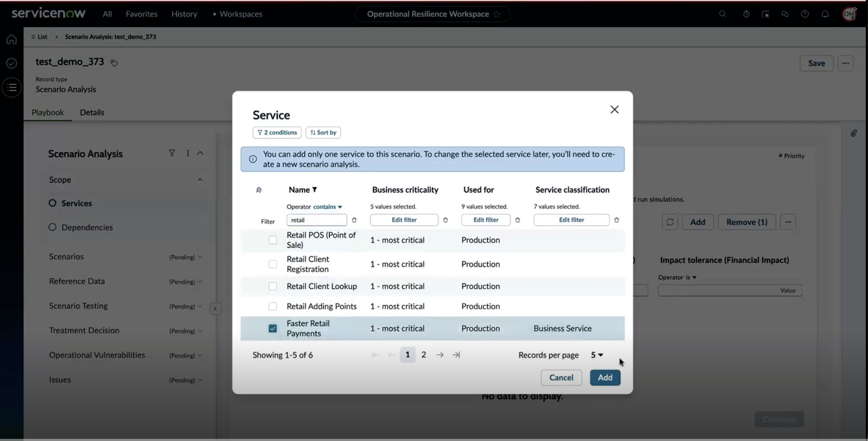The width and height of the screenshot is (868, 441).
Task: Open the attachments paperclip icon
Action: [x=854, y=133]
